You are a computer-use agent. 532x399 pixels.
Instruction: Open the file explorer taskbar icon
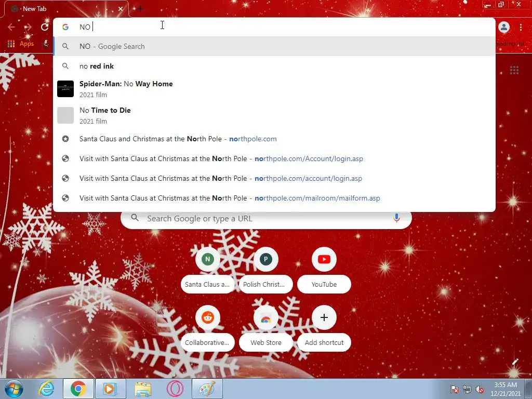(143, 389)
